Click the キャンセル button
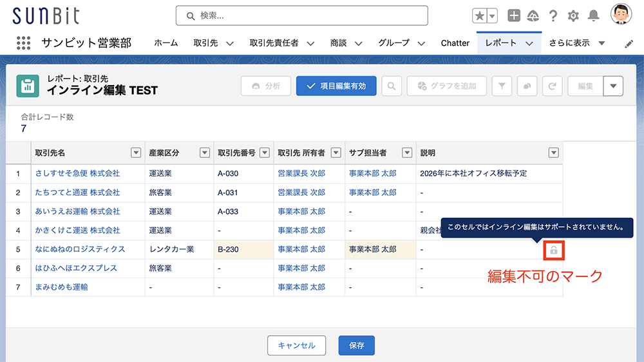644x362 pixels. pyautogui.click(x=296, y=345)
